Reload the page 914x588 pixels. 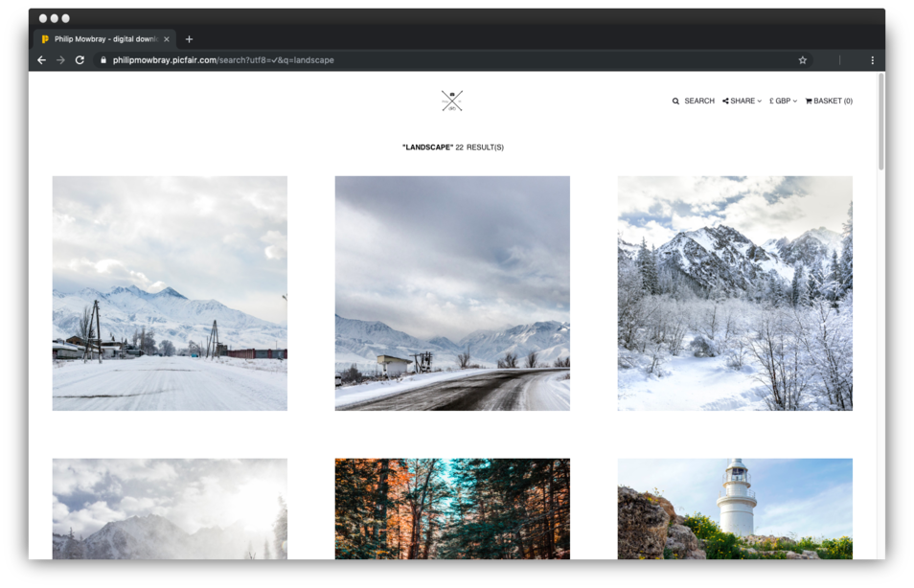pyautogui.click(x=80, y=60)
